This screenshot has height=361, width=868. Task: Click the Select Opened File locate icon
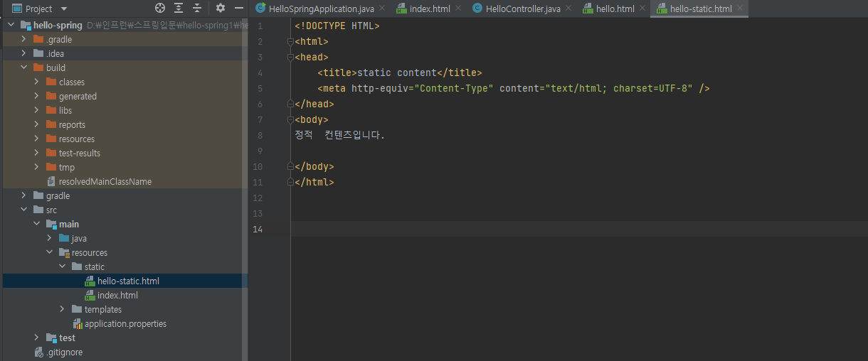pyautogui.click(x=160, y=9)
